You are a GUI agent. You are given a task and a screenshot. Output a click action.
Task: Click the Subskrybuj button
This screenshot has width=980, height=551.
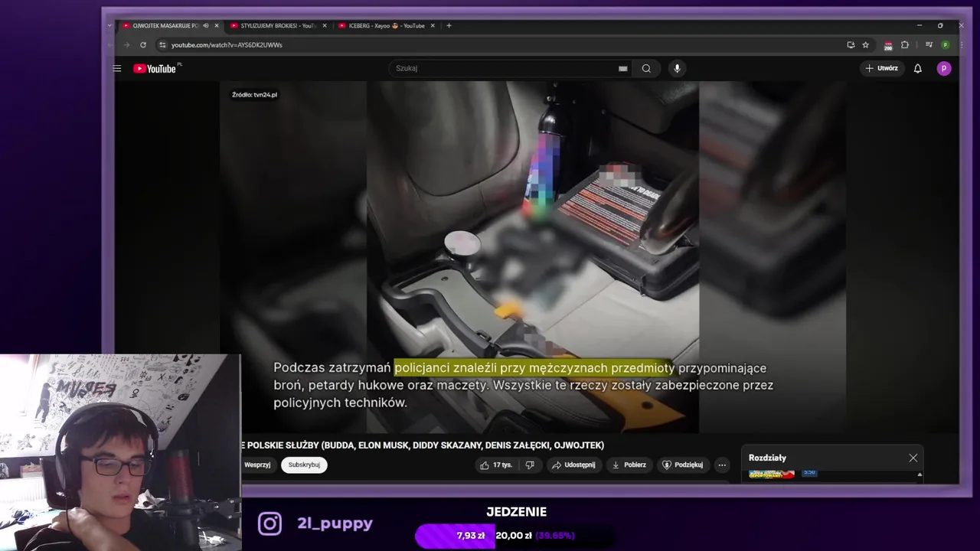(x=304, y=465)
